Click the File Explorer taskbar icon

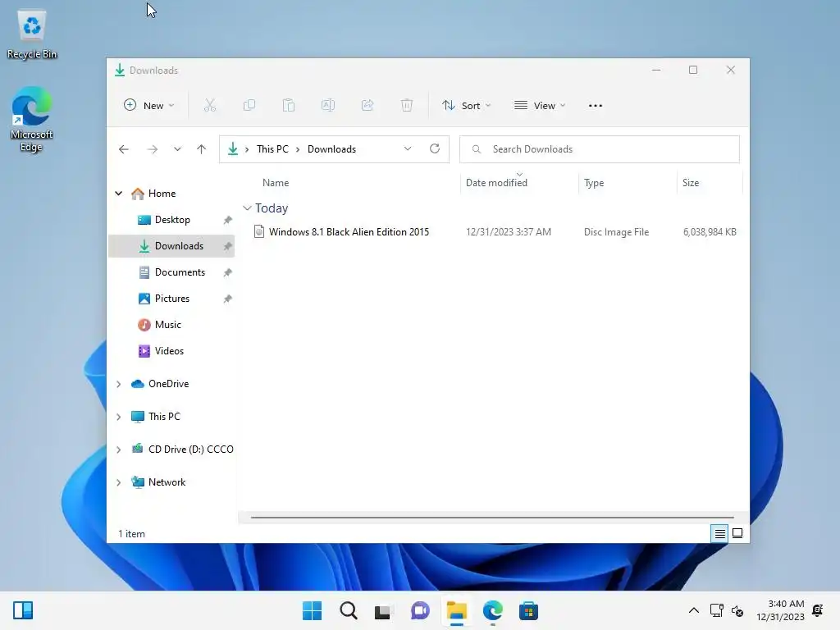456,610
